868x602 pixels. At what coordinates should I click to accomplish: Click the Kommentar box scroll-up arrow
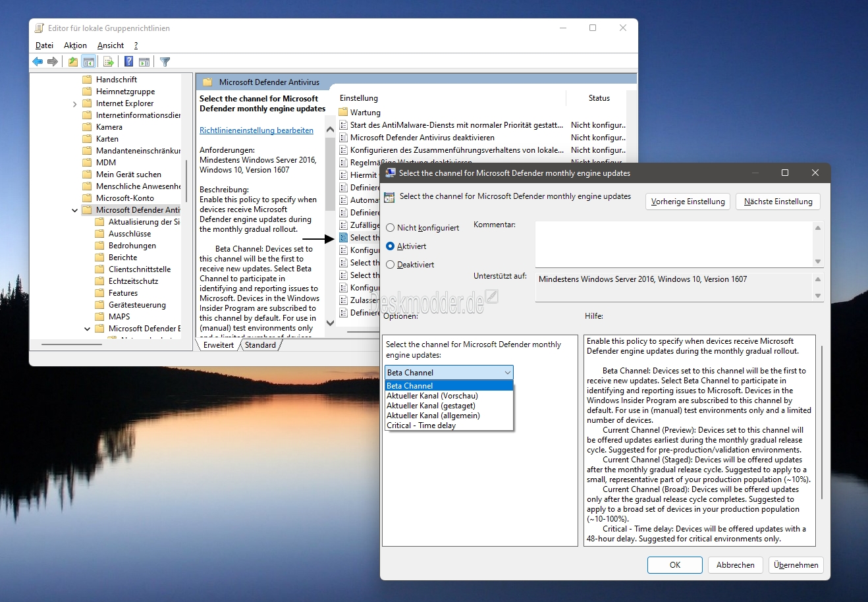click(818, 228)
